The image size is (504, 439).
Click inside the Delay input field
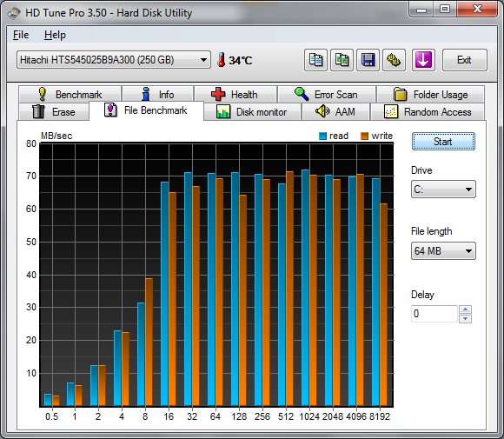tap(434, 314)
